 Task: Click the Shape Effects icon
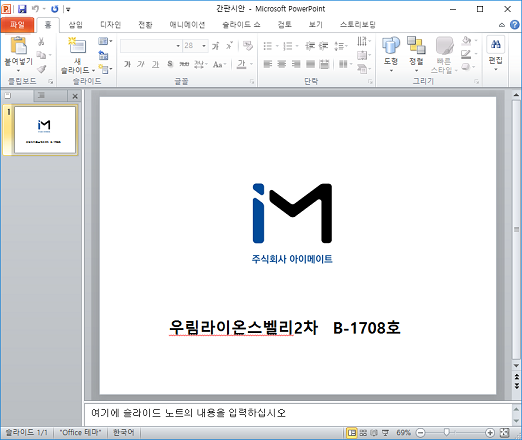(x=466, y=67)
